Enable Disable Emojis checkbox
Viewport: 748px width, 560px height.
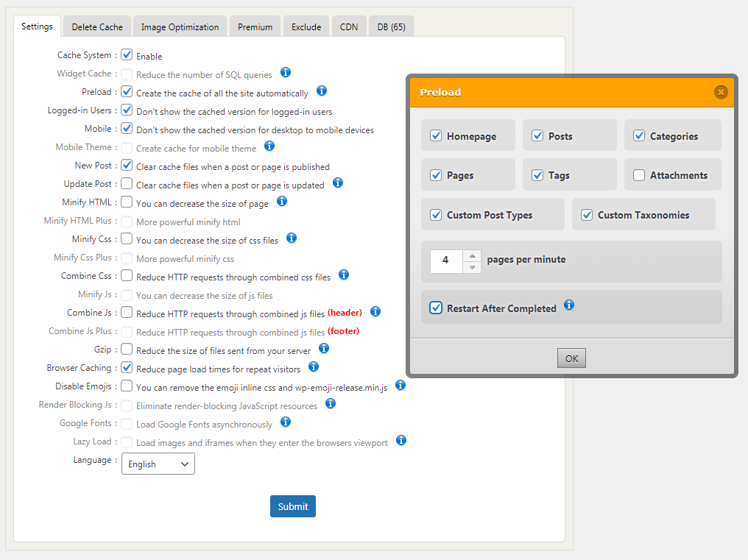click(x=127, y=386)
